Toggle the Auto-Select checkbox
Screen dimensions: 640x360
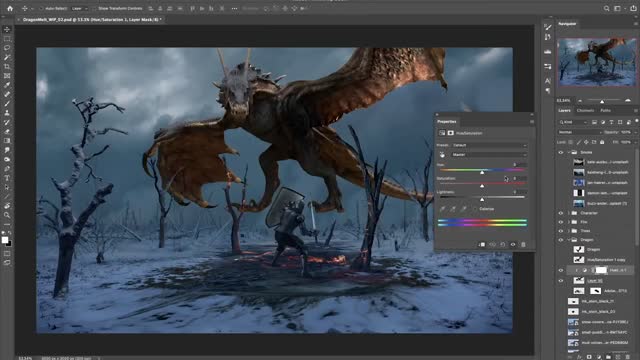(x=42, y=8)
